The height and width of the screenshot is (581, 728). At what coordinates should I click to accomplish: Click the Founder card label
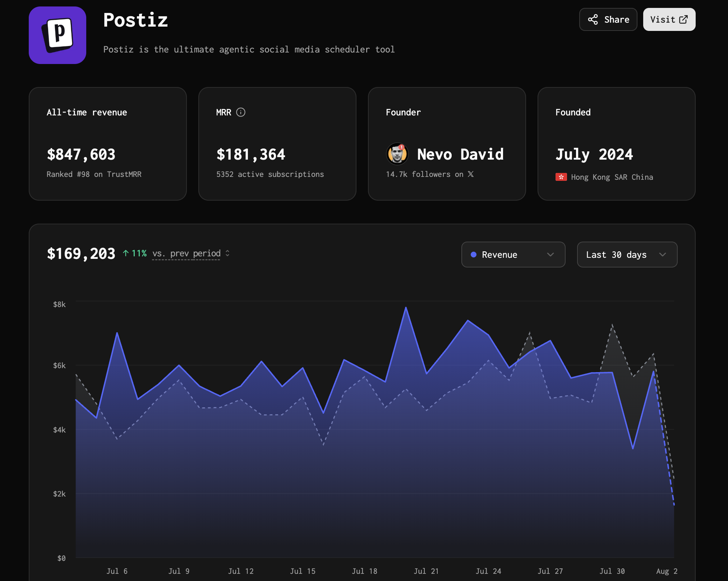(403, 112)
